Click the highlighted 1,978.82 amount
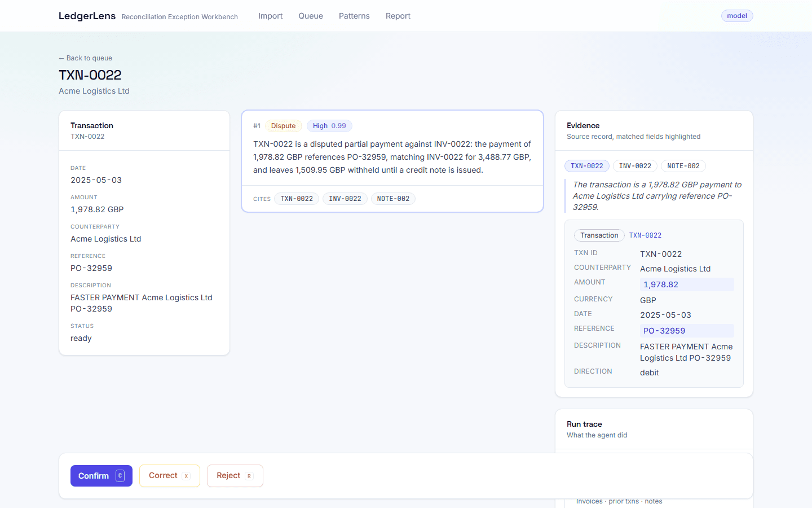Screen dimensions: 812x508 coord(687,284)
